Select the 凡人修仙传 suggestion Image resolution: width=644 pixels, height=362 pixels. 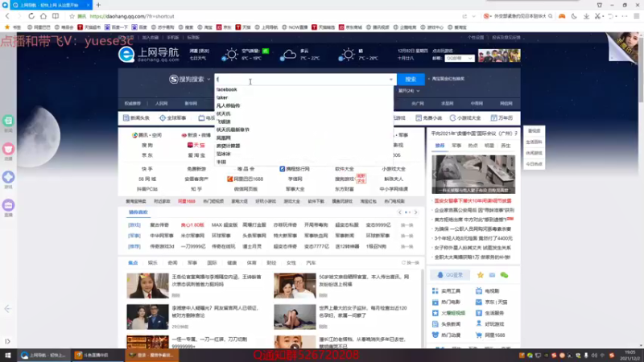[229, 105]
